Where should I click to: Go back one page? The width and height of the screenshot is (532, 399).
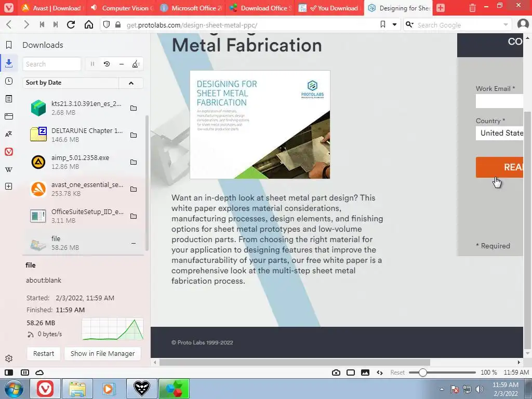tap(9, 24)
